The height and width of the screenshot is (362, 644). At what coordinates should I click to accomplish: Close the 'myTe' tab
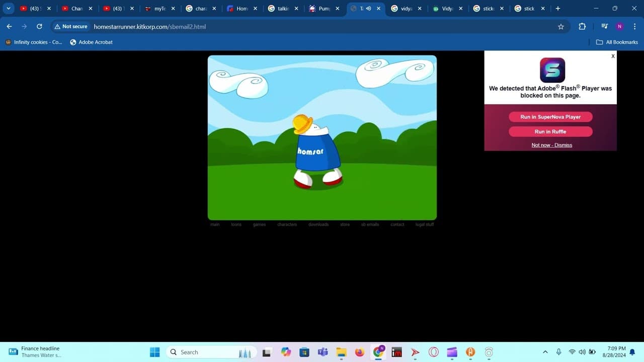tap(173, 9)
